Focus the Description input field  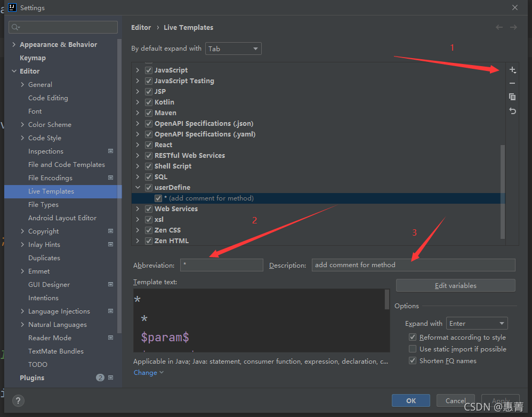(x=413, y=265)
